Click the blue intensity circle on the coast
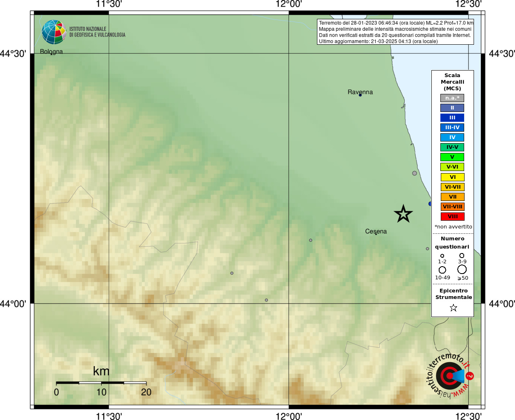Image resolution: width=515 pixels, height=420 pixels. (430, 203)
